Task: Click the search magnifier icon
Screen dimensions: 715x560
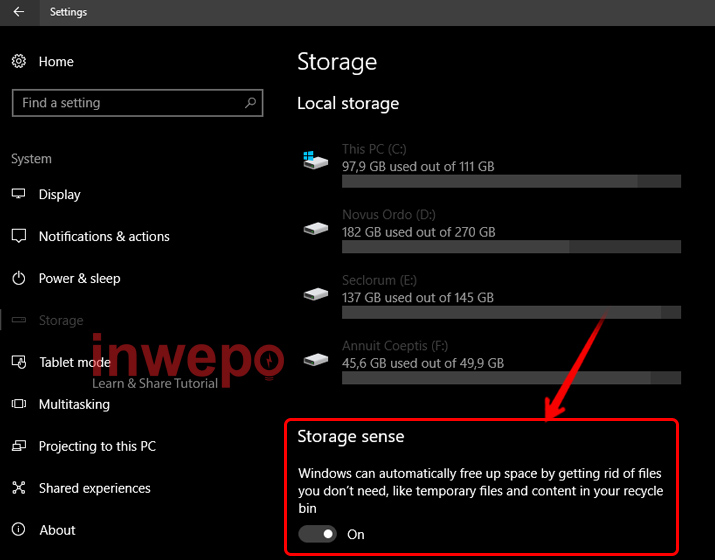Action: pos(251,103)
